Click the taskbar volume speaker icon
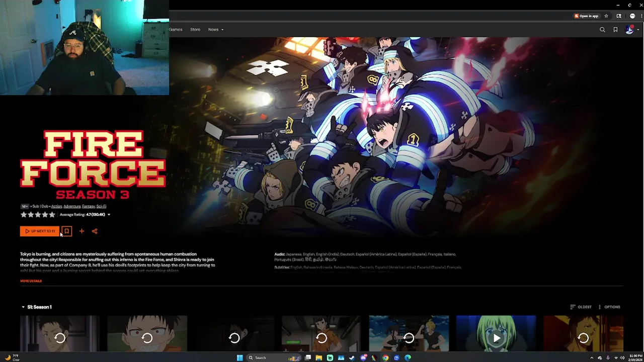This screenshot has height=362, width=644. coord(622,358)
